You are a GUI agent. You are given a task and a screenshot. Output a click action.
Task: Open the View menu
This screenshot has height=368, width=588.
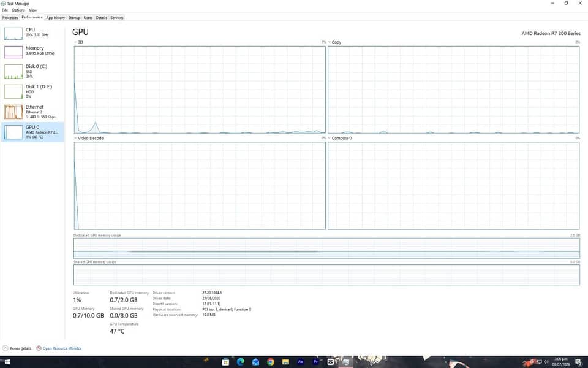pos(33,10)
